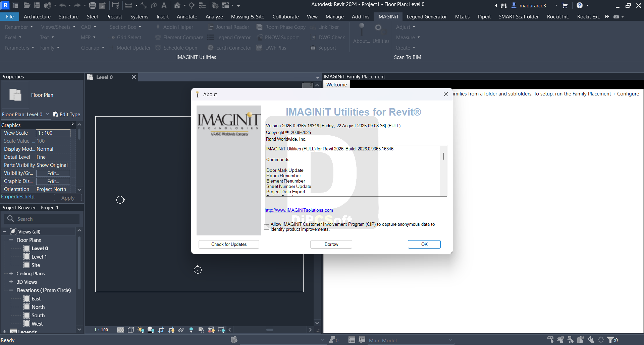Click Thin Lines icon in Quick Access toolbar

point(202,5)
